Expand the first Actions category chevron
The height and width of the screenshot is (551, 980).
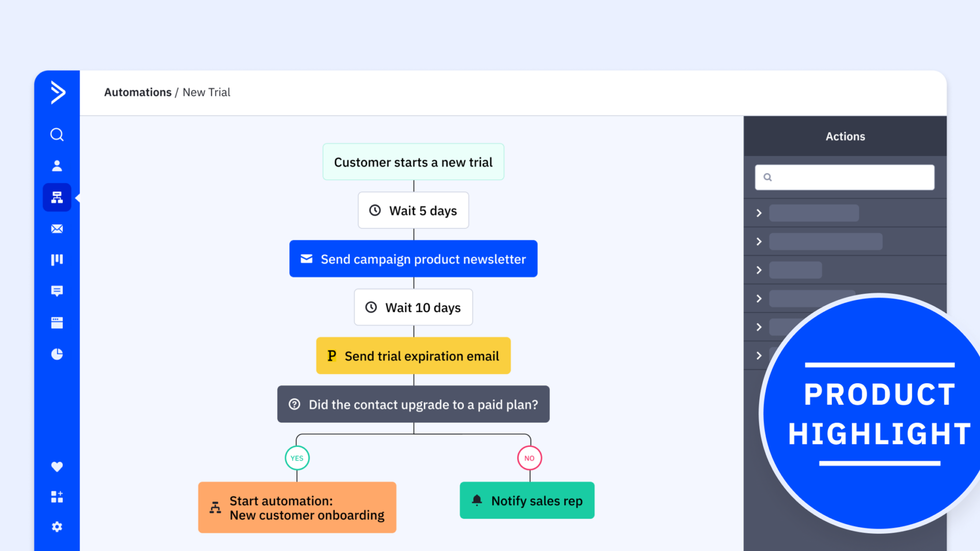click(x=759, y=213)
